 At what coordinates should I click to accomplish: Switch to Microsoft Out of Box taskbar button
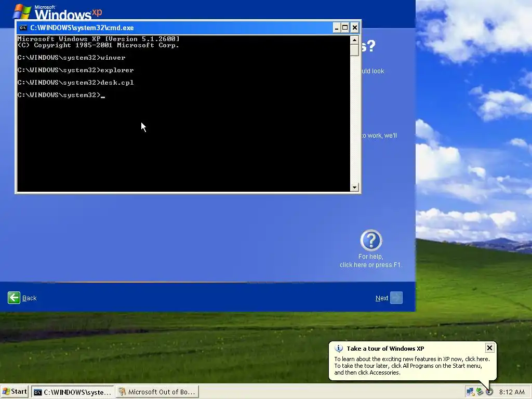157,392
